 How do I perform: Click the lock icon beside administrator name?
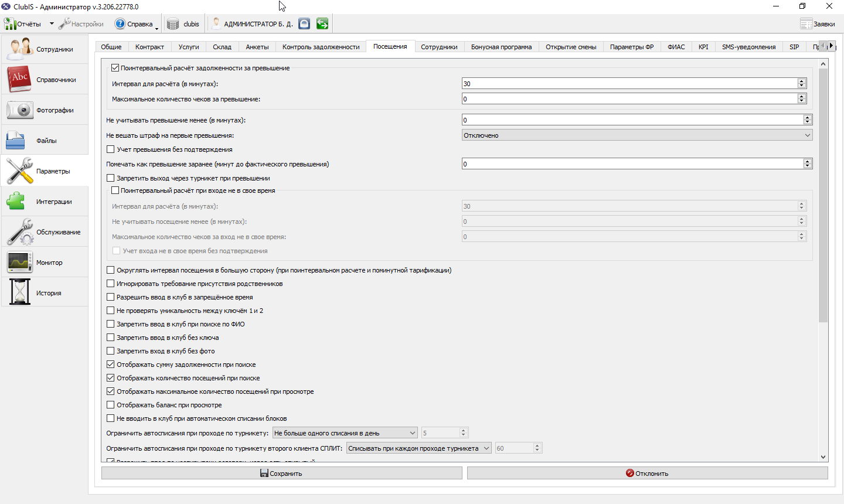[304, 23]
